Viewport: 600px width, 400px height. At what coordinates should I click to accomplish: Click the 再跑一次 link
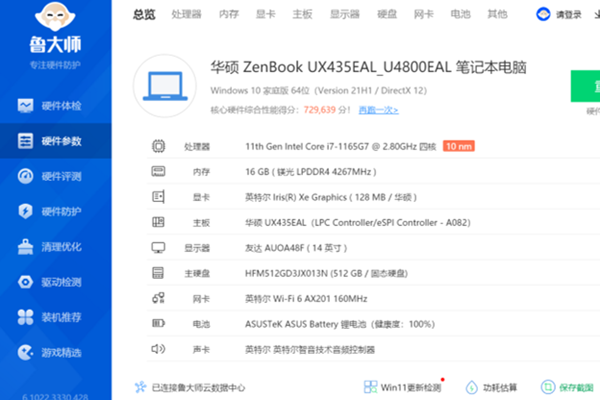point(378,110)
